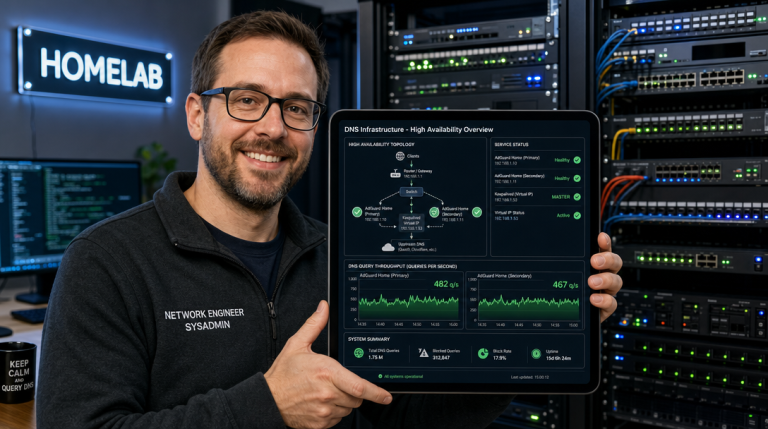Click the checkmark right of topology AdGuard Home (Secondary)
Image resolution: width=768 pixels, height=429 pixels.
[x=477, y=212]
